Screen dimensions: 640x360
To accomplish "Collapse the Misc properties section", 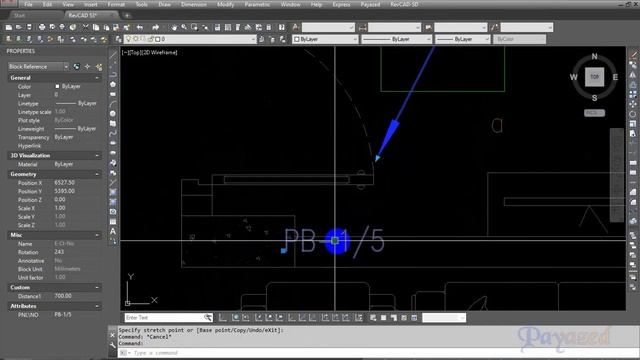I will click(97, 235).
